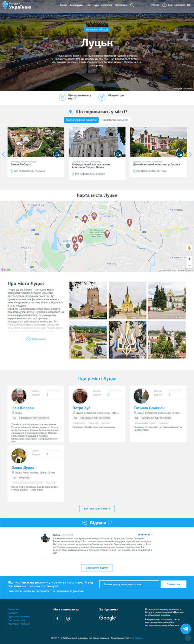The height and width of the screenshot is (644, 194).
Task: Click the next carousel arrow on right
Action: tap(190, 154)
